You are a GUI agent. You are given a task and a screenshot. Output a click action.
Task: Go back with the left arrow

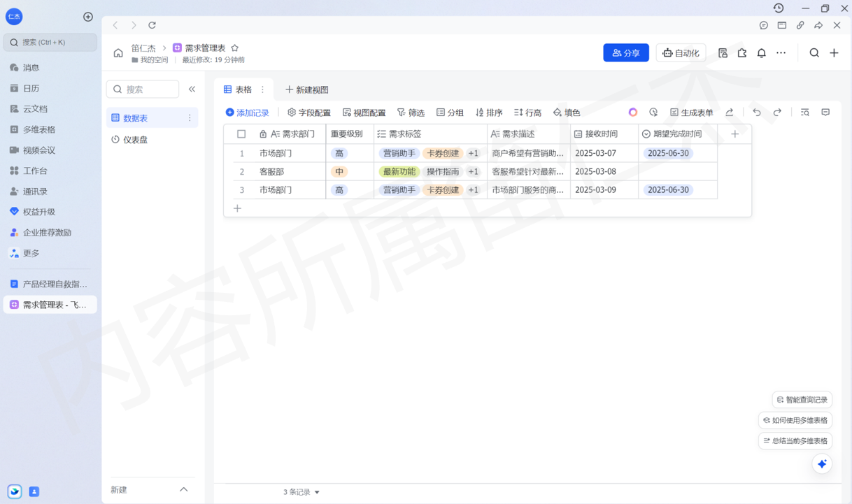click(115, 25)
